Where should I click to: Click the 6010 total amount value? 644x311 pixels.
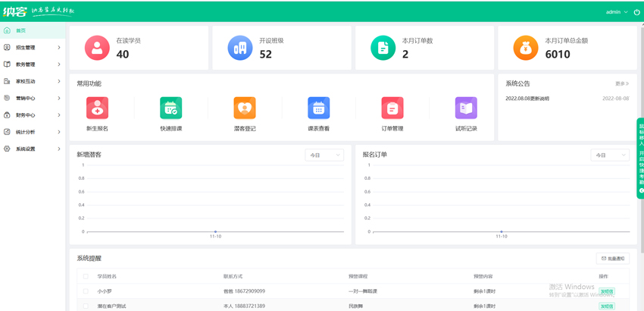pyautogui.click(x=558, y=55)
